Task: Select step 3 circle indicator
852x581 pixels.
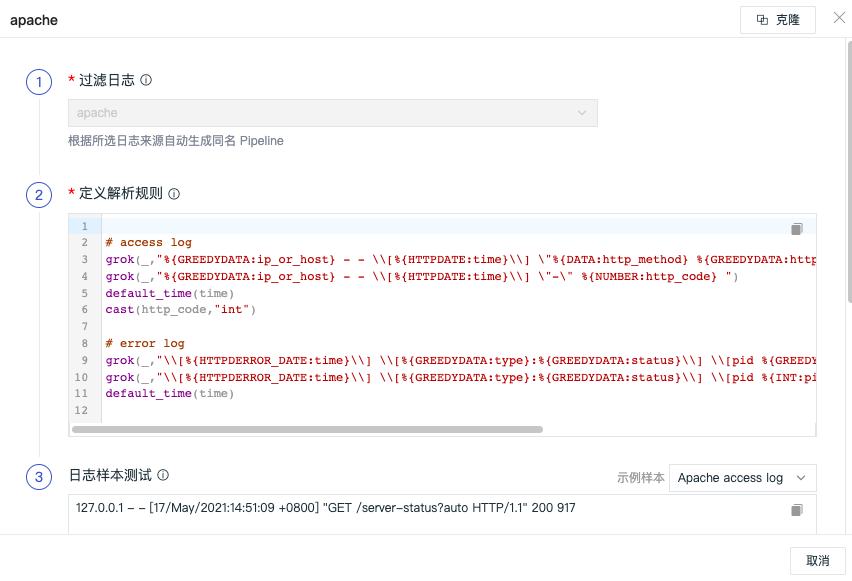Action: tap(39, 477)
